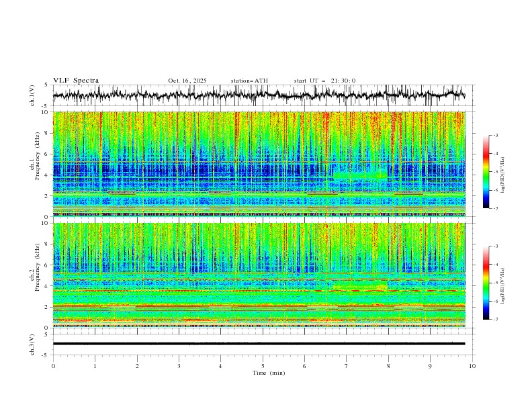Click the "6" tick on the time axis
The height and width of the screenshot is (411, 532).
point(304,366)
